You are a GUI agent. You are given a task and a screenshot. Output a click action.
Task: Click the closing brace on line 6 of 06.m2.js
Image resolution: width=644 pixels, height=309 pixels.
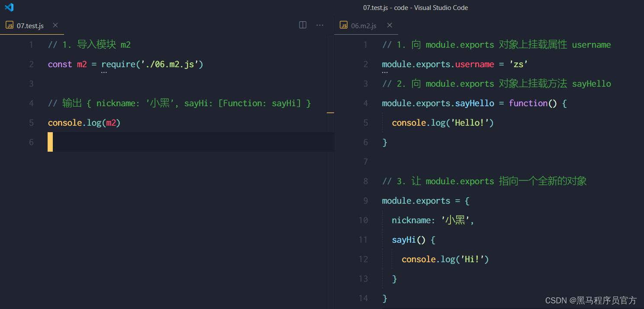point(385,142)
